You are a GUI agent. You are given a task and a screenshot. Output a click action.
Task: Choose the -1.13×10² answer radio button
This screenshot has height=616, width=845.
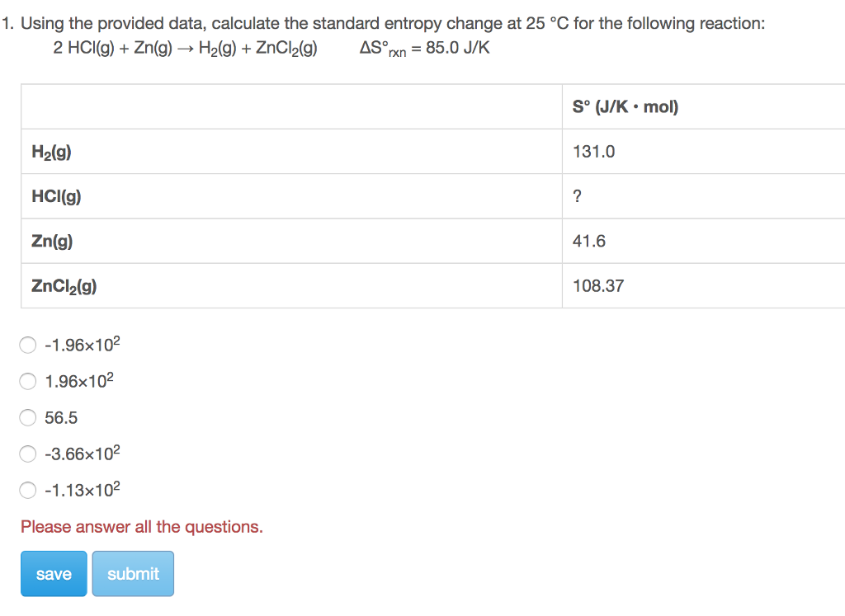coord(27,490)
